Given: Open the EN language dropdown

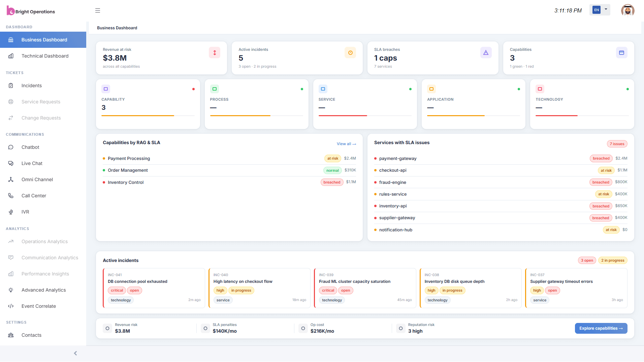Looking at the screenshot, I should click(x=600, y=10).
